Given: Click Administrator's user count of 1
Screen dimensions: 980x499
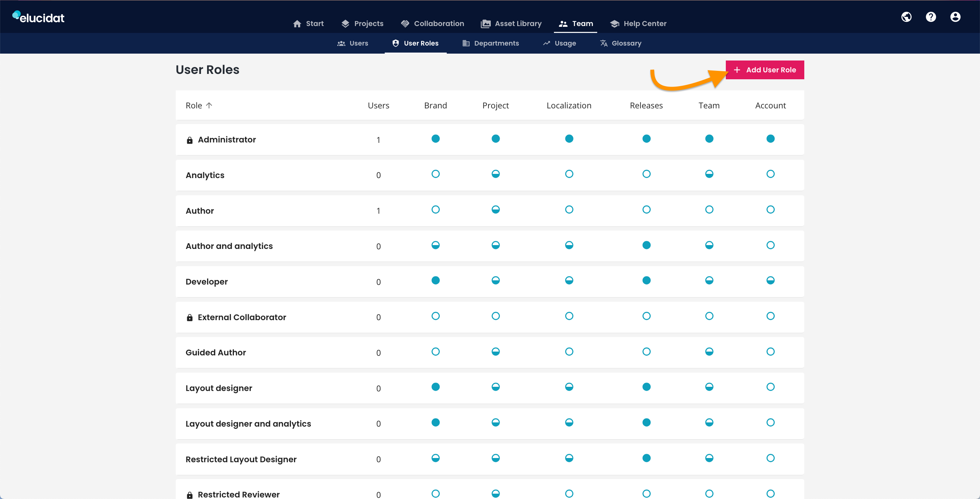Looking at the screenshot, I should 378,140.
